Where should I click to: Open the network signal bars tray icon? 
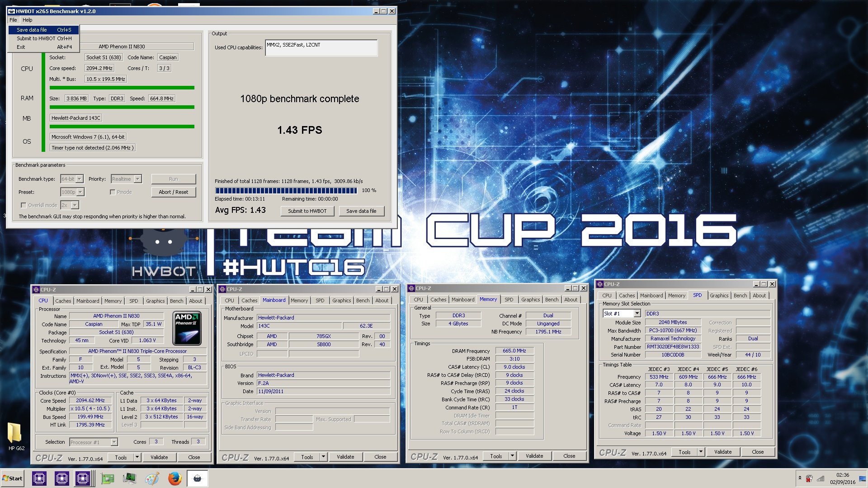click(821, 478)
